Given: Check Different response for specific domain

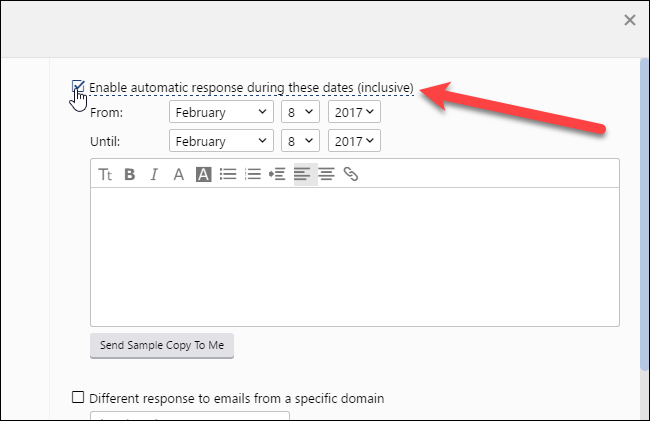Looking at the screenshot, I should pos(78,397).
